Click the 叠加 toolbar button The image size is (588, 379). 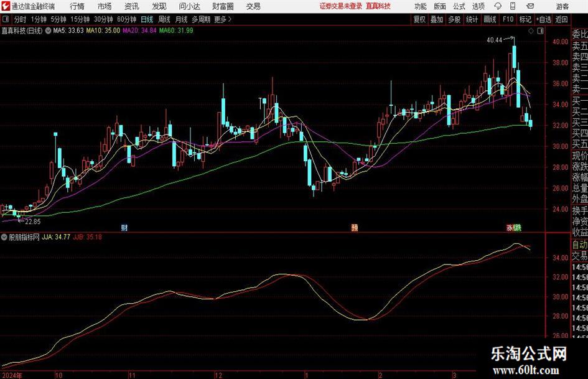(x=437, y=19)
